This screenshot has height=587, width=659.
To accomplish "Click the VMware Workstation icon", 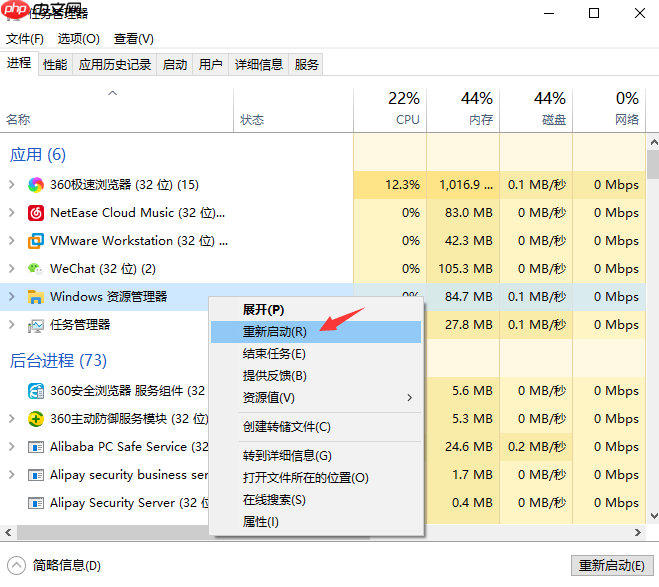I will click(36, 241).
